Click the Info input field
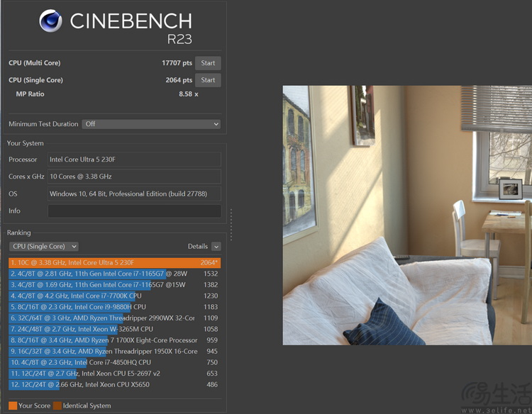Image resolution: width=532 pixels, height=414 pixels. (134, 211)
